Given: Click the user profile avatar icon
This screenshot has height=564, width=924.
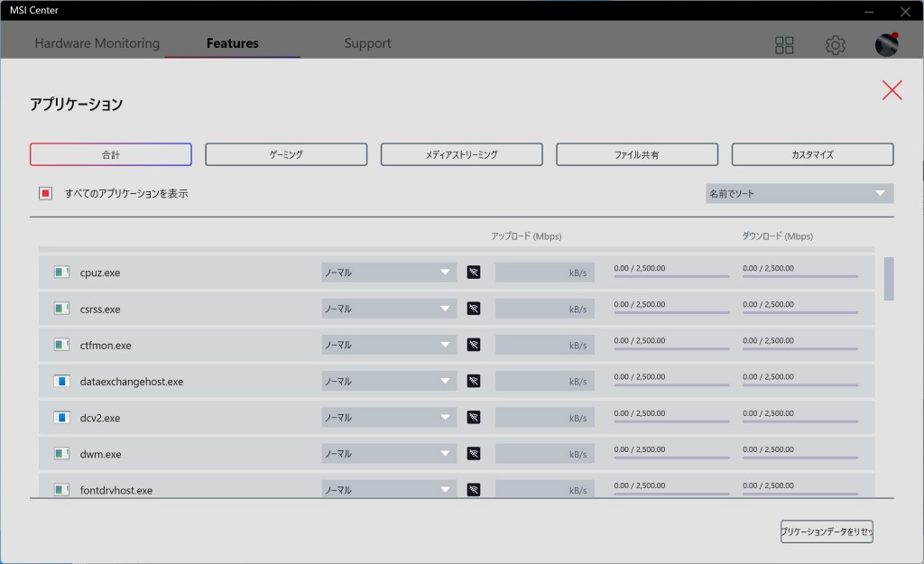Looking at the screenshot, I should (886, 45).
